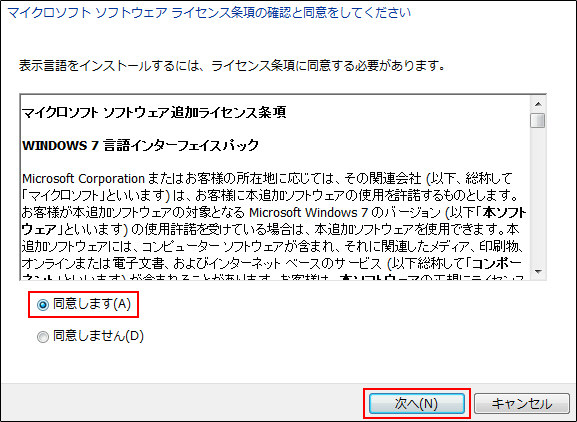The height and width of the screenshot is (422, 577).
Task: Select the 同意します(A) radio button
Action: click(43, 305)
